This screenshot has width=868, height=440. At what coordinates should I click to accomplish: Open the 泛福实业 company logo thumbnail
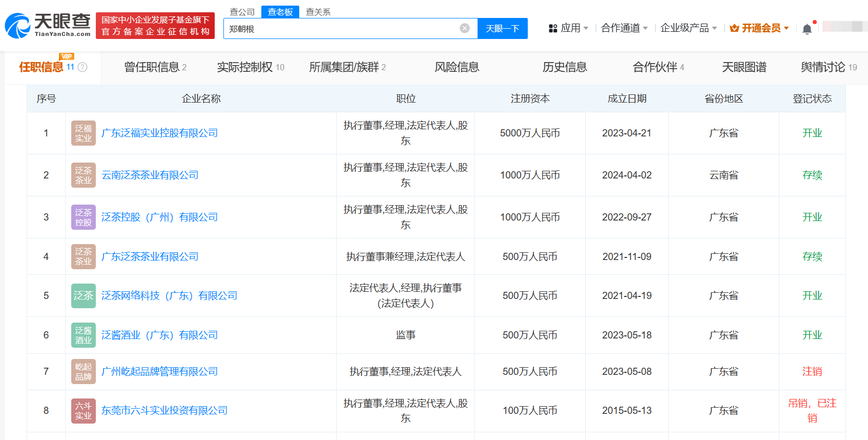84,133
